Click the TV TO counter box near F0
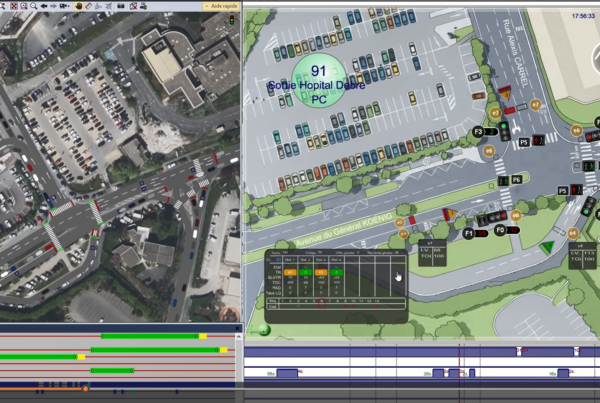 coord(430,251)
